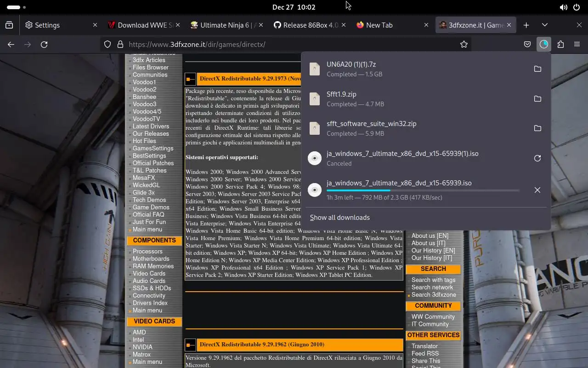The width and height of the screenshot is (588, 368).
Task: Open the Matrox video cards link
Action: coord(141,355)
